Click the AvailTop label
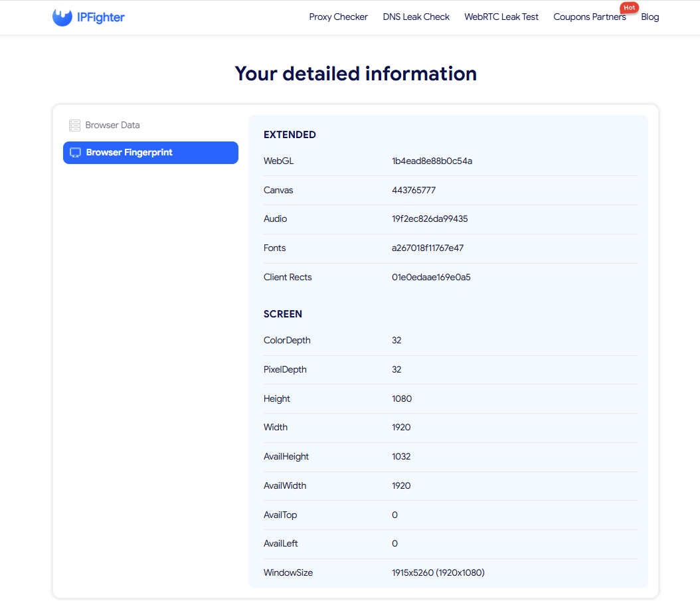700x601 pixels. point(280,515)
